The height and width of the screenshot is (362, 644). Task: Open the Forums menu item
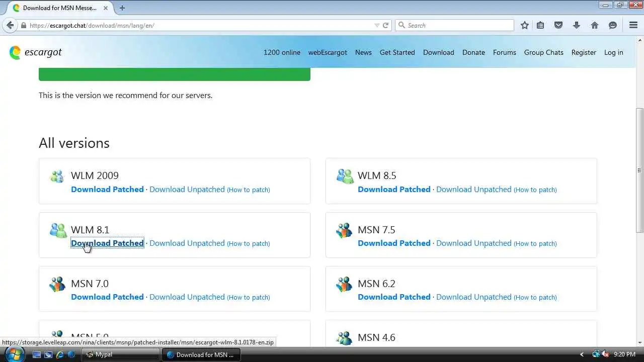[x=505, y=52]
